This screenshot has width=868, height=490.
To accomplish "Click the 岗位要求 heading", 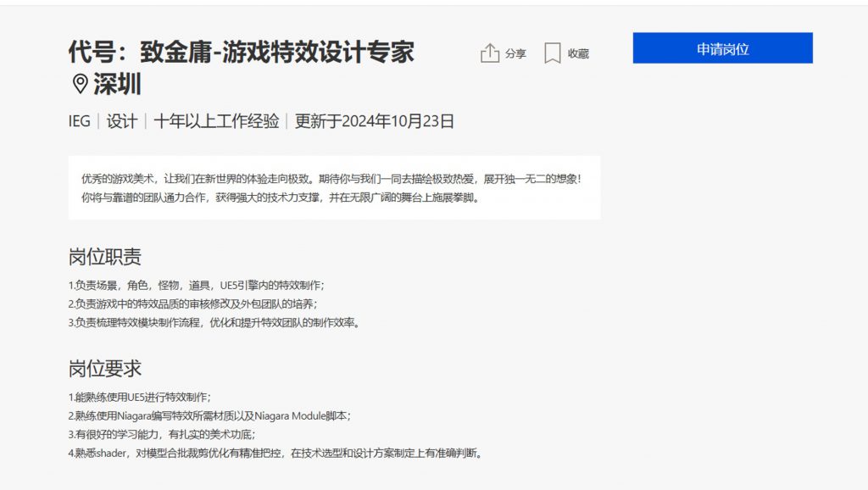I will pyautogui.click(x=105, y=368).
